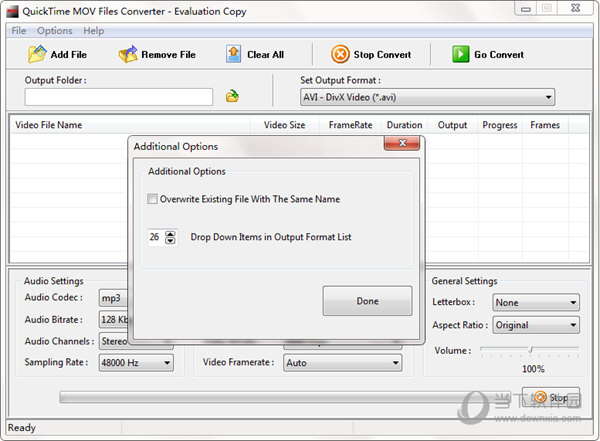600x441 pixels.
Task: Open the File menu
Action: pyautogui.click(x=19, y=31)
